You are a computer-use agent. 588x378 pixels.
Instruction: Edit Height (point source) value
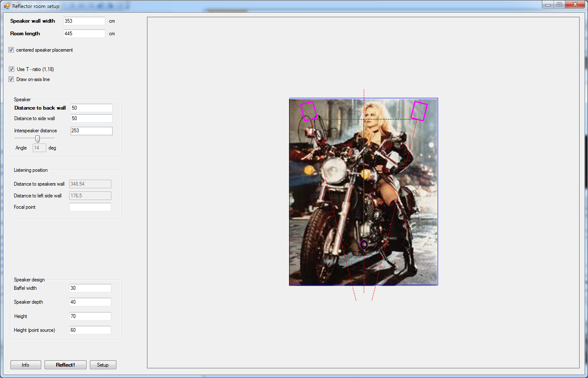click(90, 330)
